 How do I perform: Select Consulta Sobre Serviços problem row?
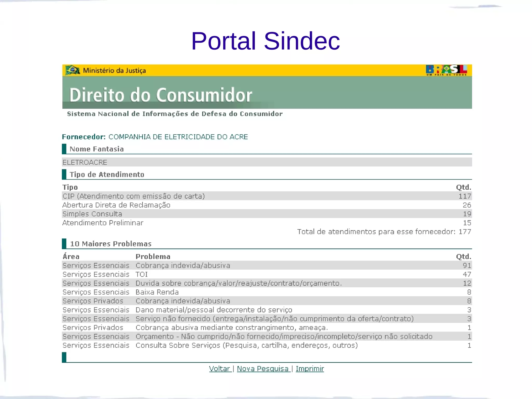(267, 345)
